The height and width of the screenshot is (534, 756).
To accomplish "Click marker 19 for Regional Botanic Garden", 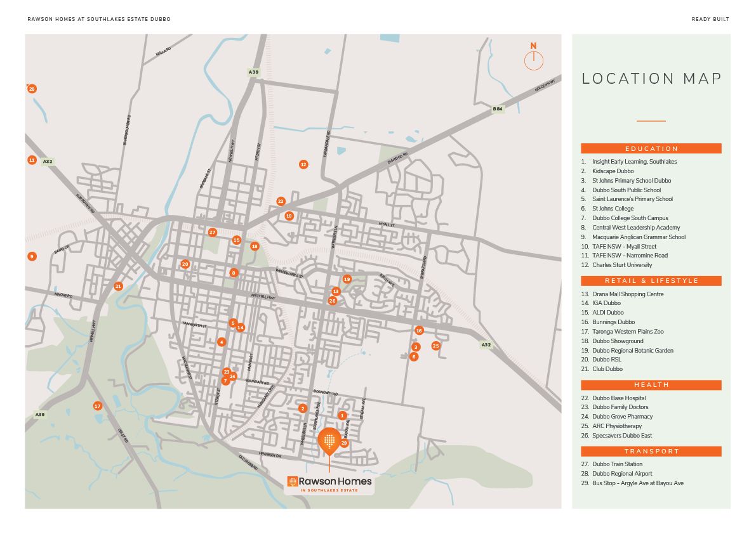I will (x=347, y=279).
